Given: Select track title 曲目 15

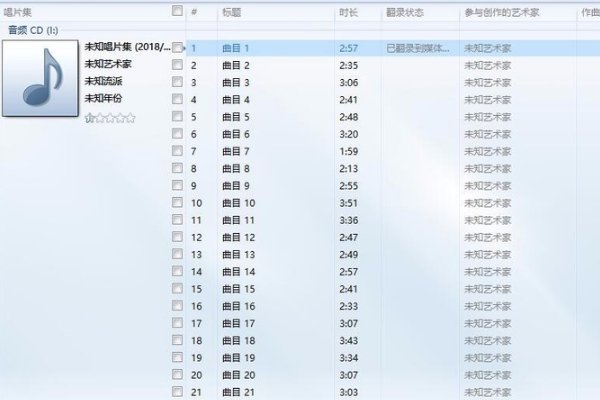Looking at the screenshot, I should [x=239, y=289].
